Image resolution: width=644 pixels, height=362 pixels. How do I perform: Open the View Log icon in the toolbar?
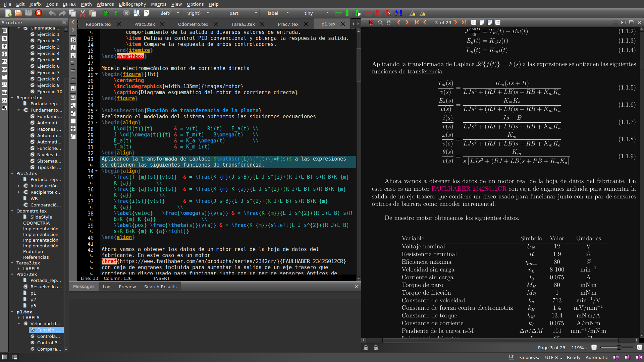pos(147,13)
